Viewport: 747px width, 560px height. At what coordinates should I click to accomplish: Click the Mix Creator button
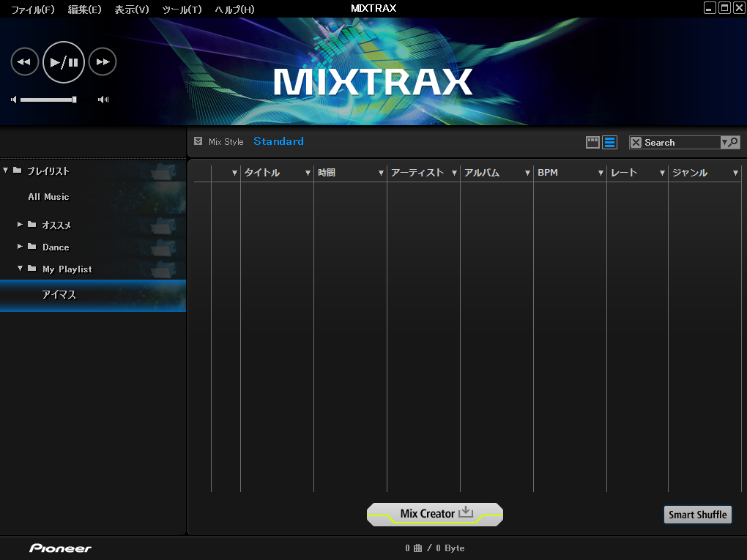click(435, 514)
